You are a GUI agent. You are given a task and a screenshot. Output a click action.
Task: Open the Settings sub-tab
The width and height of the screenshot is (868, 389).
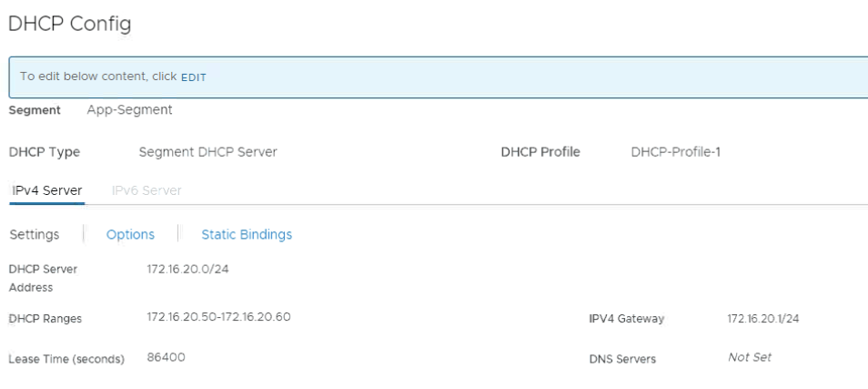coord(35,234)
